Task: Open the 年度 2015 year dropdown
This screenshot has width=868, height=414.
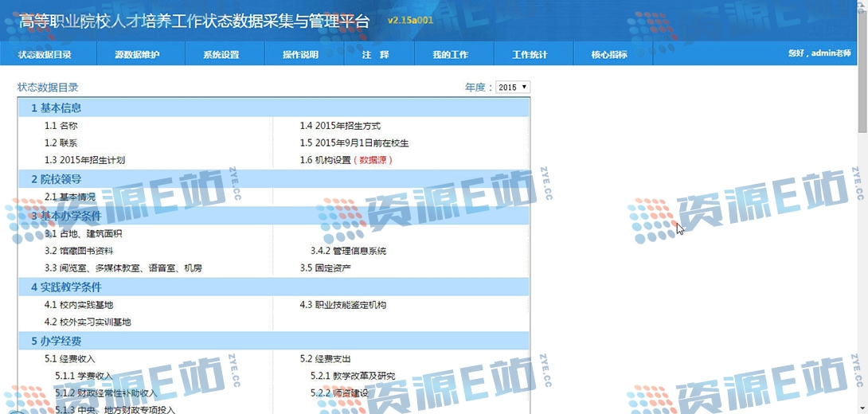Action: pos(513,88)
